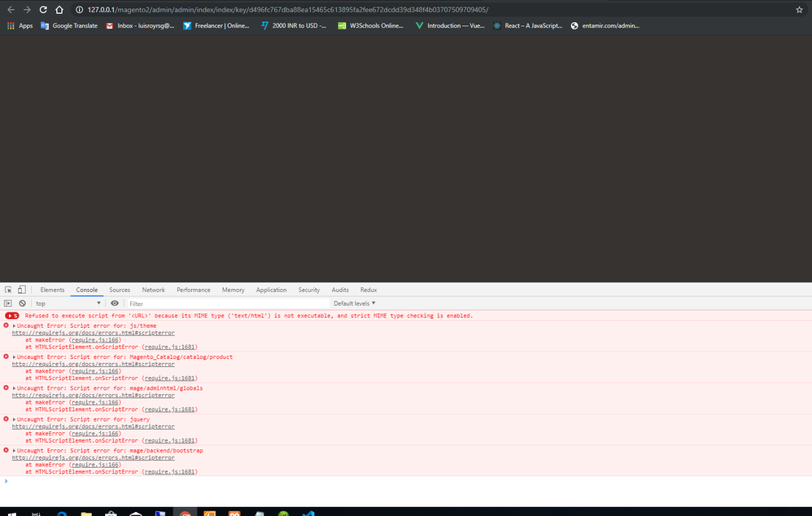Open the JavaScript context 'top' dropdown
Image resolution: width=812 pixels, height=516 pixels.
tap(68, 304)
